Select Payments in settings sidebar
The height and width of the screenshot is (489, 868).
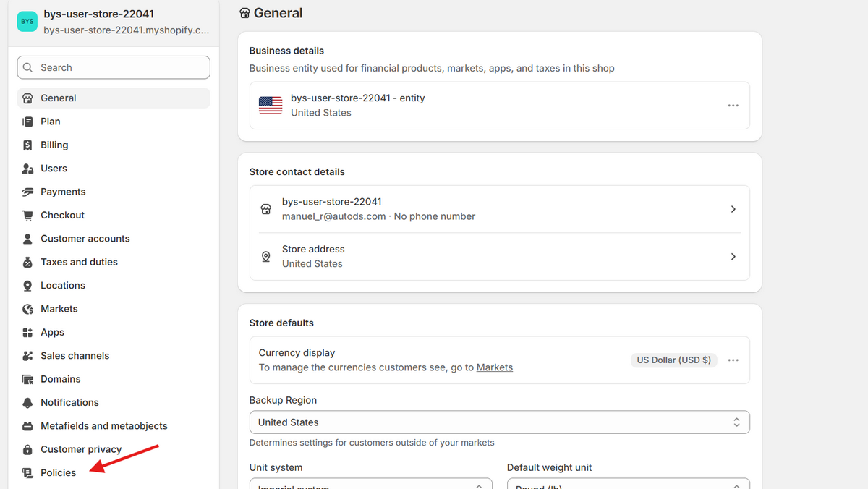[x=114, y=192]
